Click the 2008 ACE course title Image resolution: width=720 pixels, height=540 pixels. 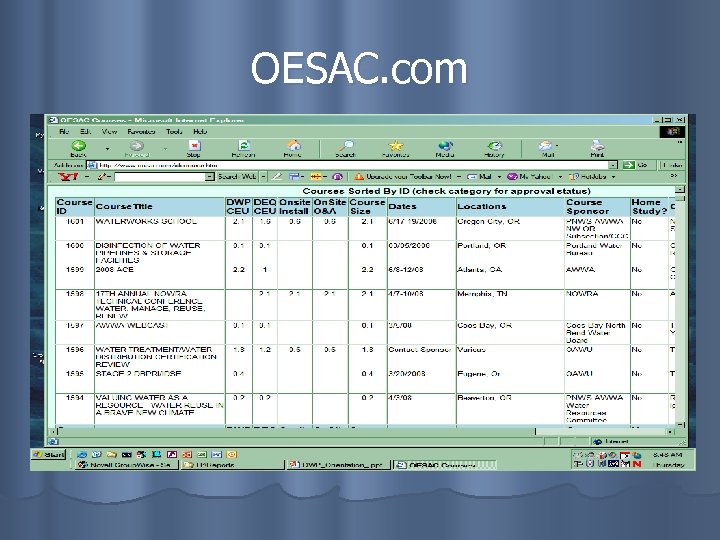click(x=114, y=270)
